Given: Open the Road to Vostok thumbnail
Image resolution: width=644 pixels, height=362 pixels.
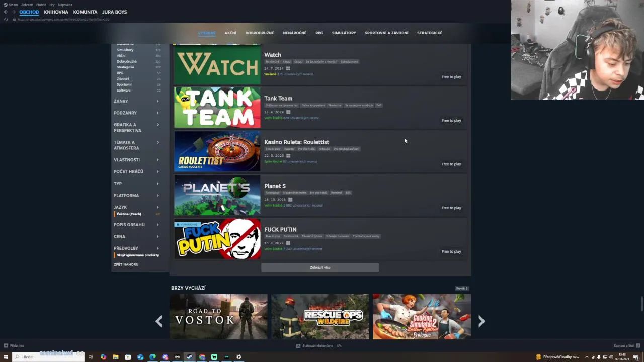Looking at the screenshot, I should coord(218,316).
